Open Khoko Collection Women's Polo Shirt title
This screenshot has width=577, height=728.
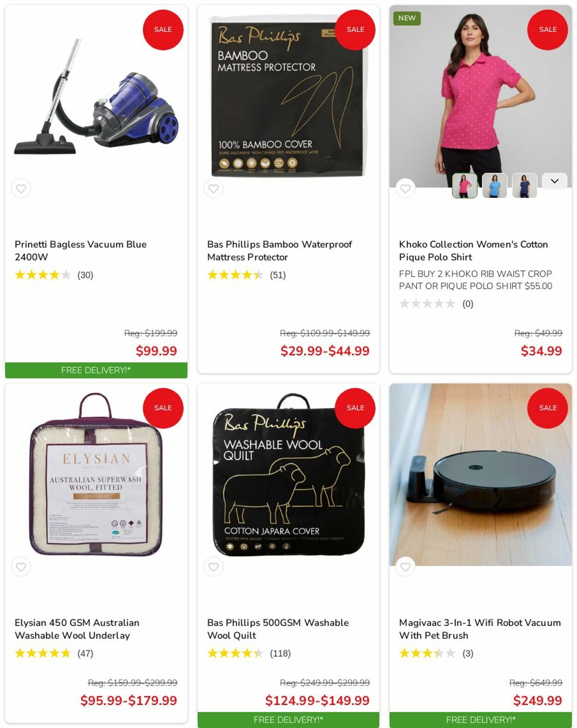coord(473,250)
